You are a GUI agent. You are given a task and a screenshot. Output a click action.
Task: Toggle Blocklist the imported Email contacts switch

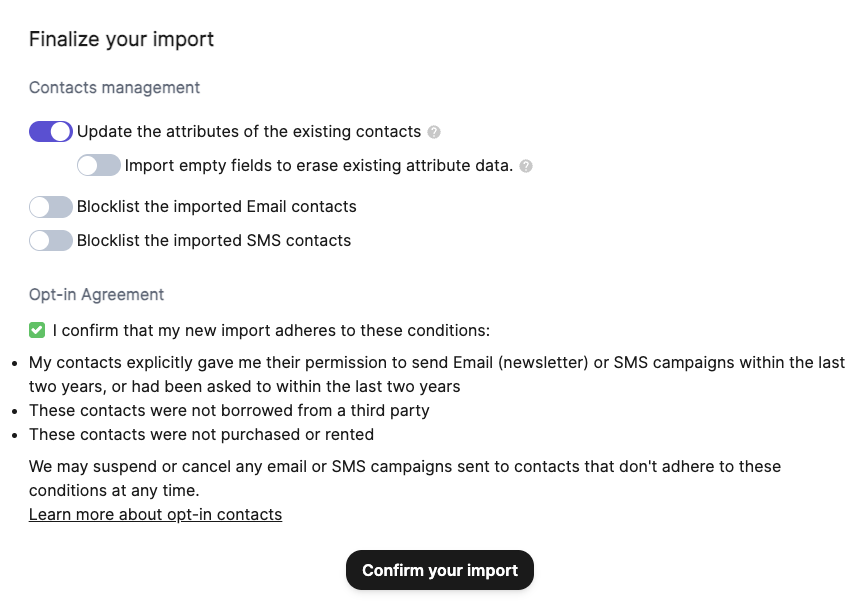tap(51, 207)
